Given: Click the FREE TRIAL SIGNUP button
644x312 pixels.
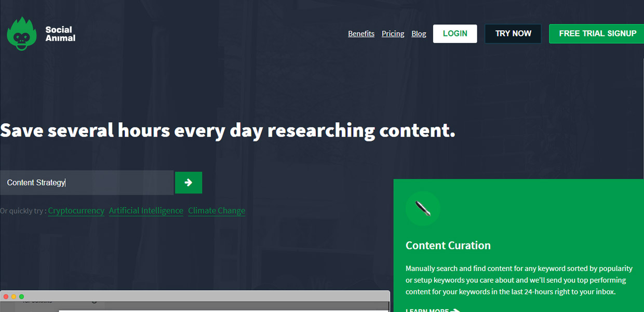Looking at the screenshot, I should click(597, 34).
